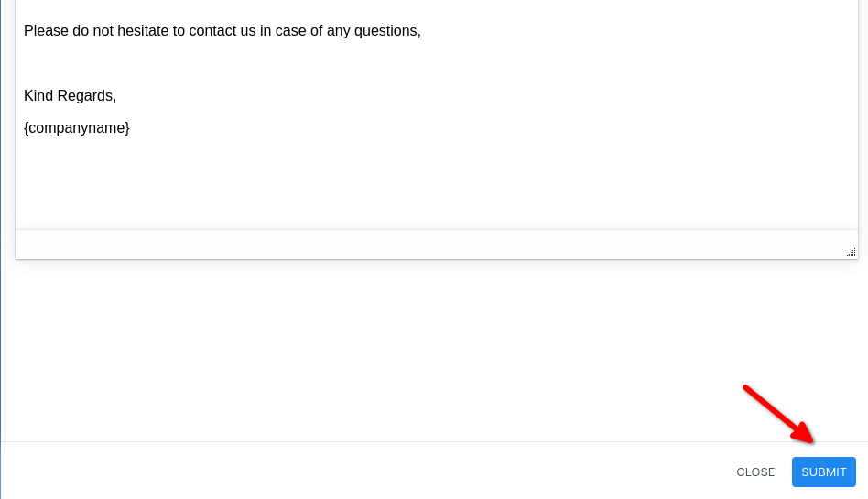Click the red arrow annotation
Viewport: 868px width, 499px height.
coord(776,414)
